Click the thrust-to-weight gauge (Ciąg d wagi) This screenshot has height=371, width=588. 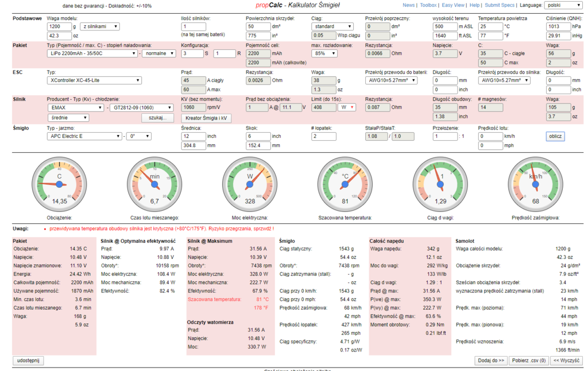440,184
